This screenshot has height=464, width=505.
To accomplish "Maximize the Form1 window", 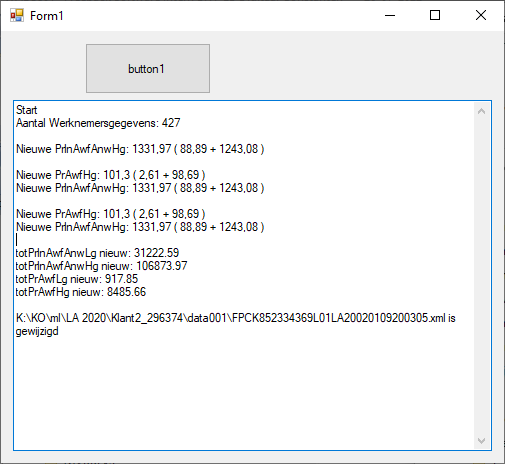I will (435, 15).
